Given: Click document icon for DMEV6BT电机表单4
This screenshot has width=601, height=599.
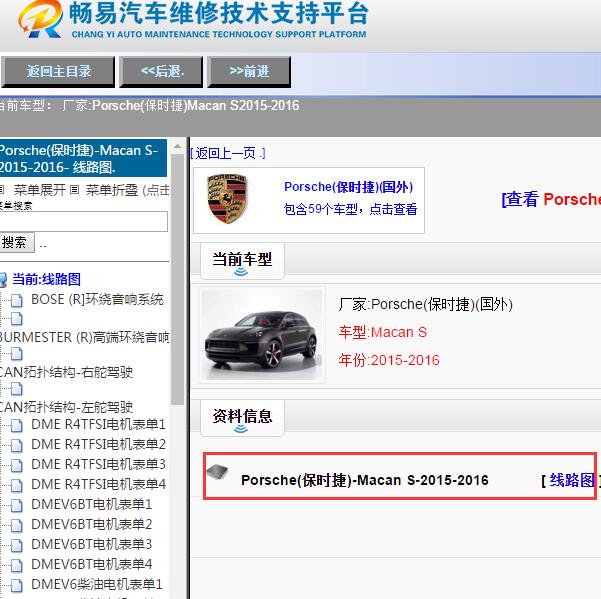Looking at the screenshot, I should (x=16, y=565).
